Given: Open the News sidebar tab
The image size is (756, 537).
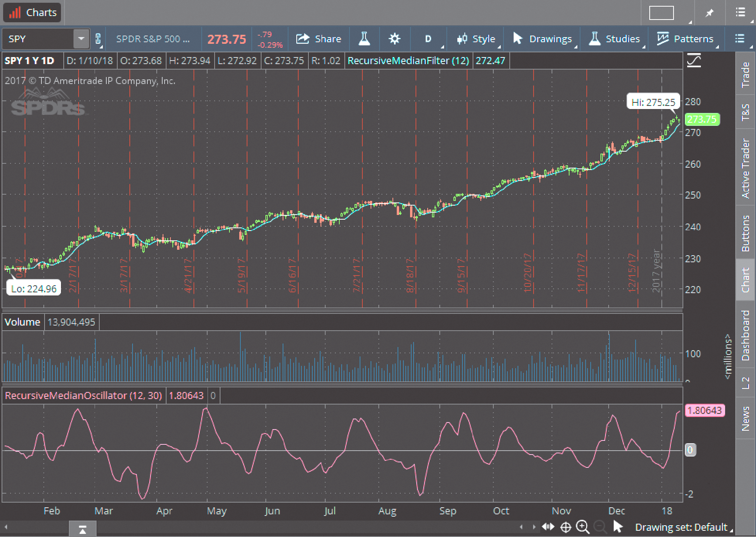Looking at the screenshot, I should (x=745, y=419).
